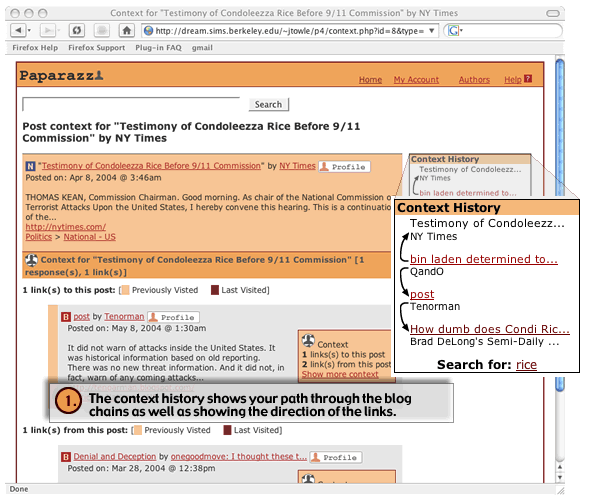Reload the page with the Refresh icon
This screenshot has height=498, width=608.
77,30
